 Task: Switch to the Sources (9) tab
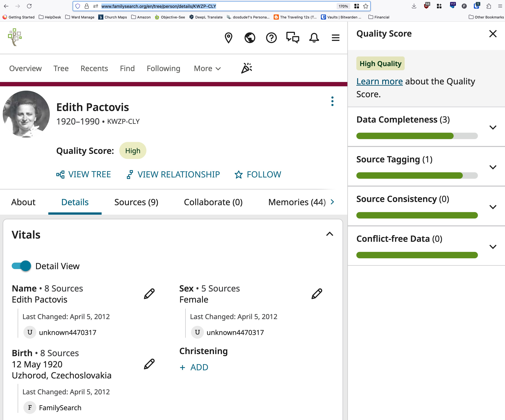[136, 202]
